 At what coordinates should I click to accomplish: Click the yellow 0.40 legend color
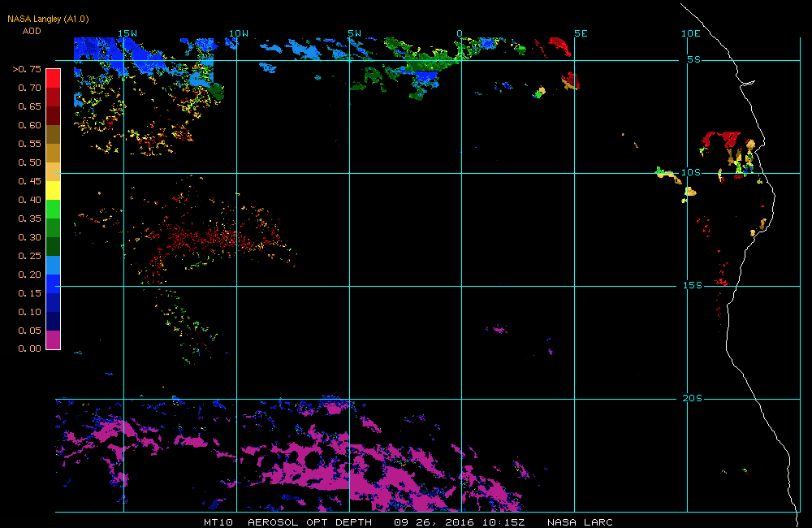54,190
